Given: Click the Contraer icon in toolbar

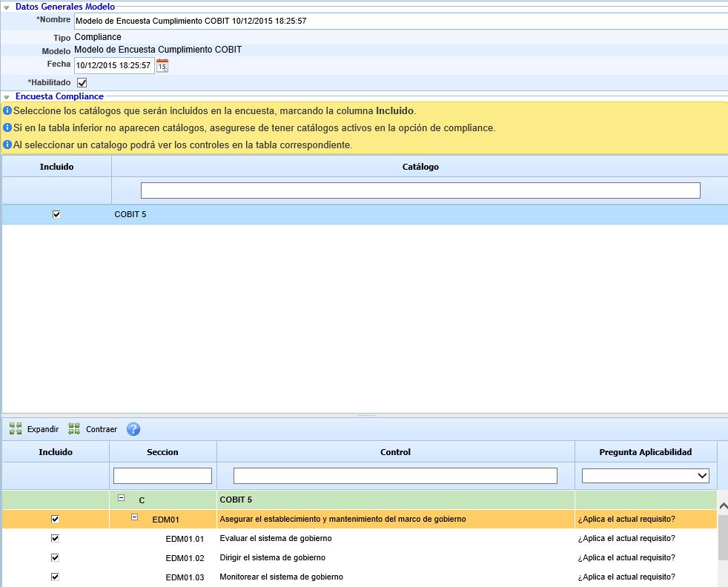Looking at the screenshot, I should [74, 428].
